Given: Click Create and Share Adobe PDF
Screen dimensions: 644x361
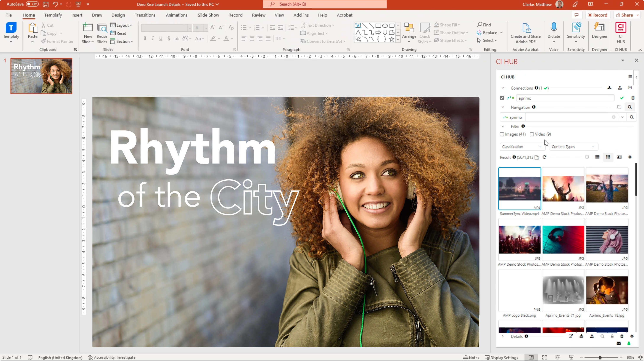Looking at the screenshot, I should 525,33.
